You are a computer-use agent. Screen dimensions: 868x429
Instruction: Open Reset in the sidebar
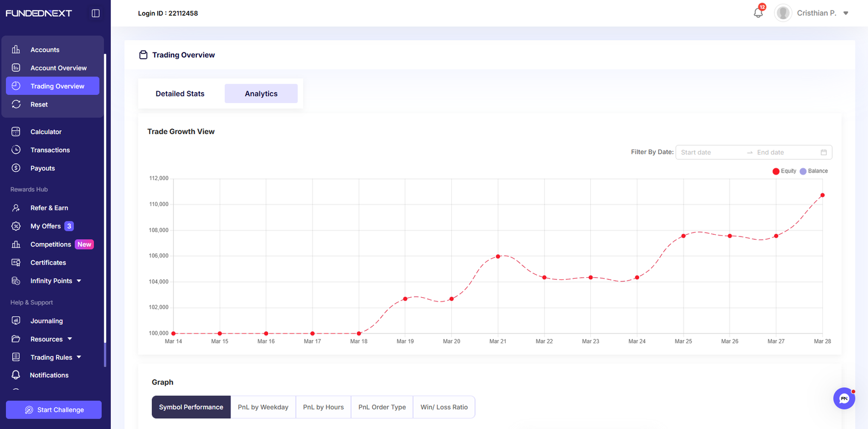click(x=39, y=104)
